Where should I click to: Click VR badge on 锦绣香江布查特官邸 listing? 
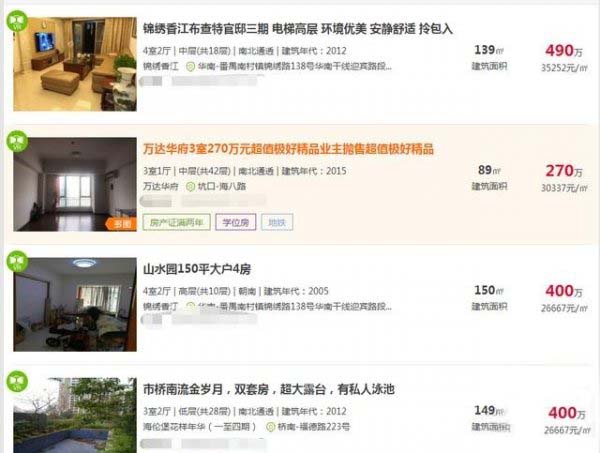point(17,21)
